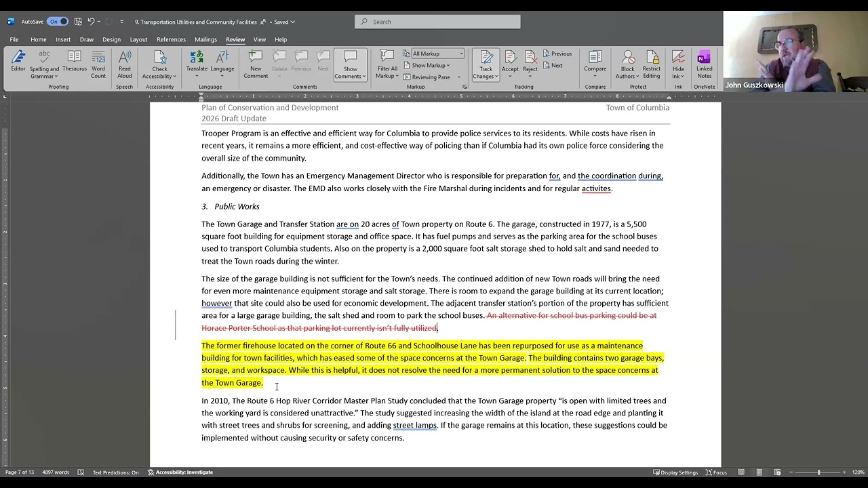Run Spelling and Grammar check

44,65
